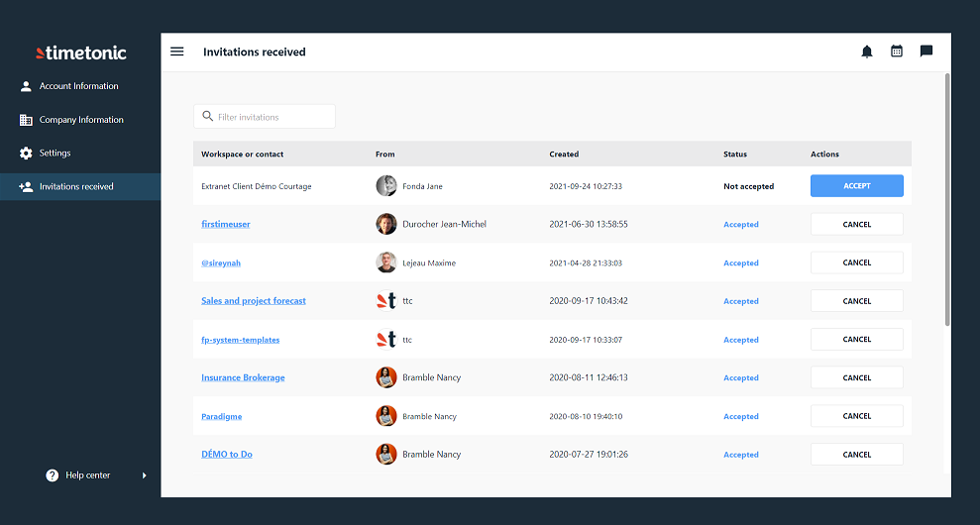Click Durocher Jean-Michel's avatar
The height and width of the screenshot is (525, 980).
386,225
